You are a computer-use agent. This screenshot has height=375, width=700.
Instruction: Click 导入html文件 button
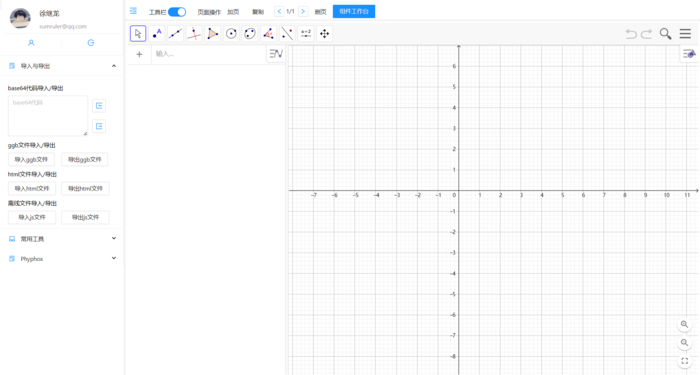coord(32,188)
